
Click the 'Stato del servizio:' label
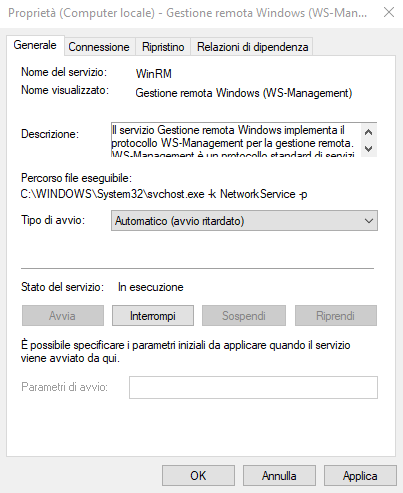[62, 287]
